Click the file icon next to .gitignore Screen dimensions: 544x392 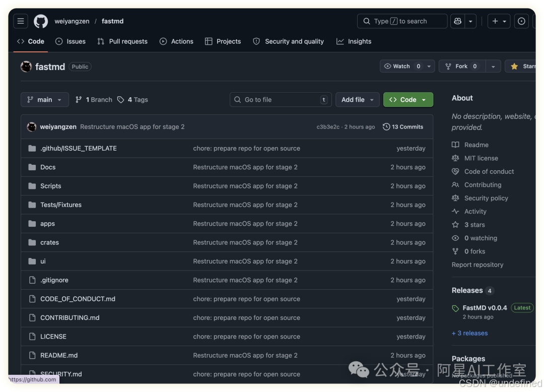tap(32, 280)
